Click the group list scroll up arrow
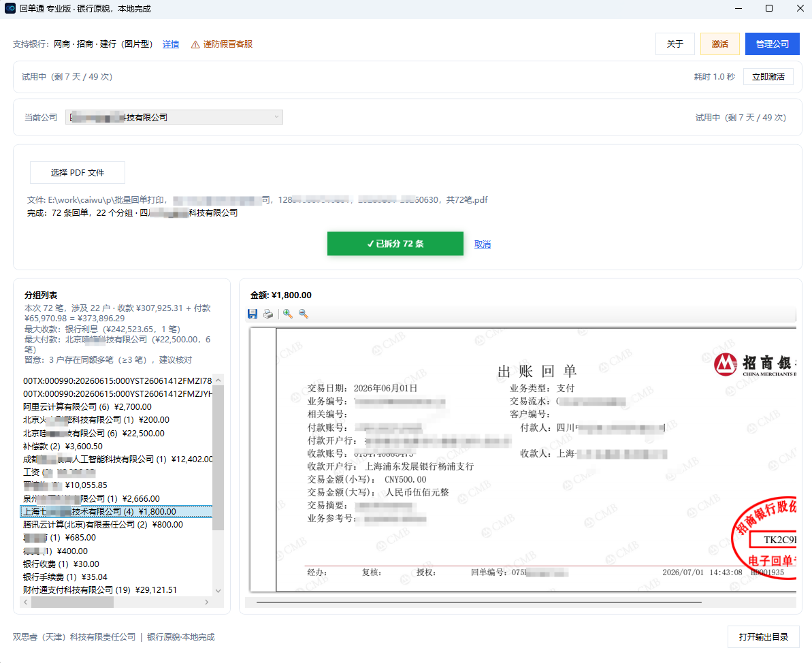This screenshot has width=812, height=663. tap(218, 380)
